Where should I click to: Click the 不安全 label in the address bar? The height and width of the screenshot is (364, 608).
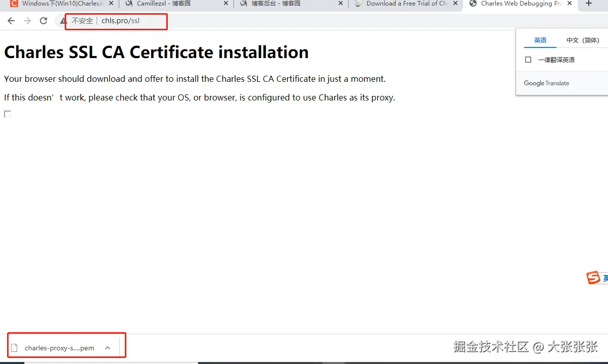82,21
